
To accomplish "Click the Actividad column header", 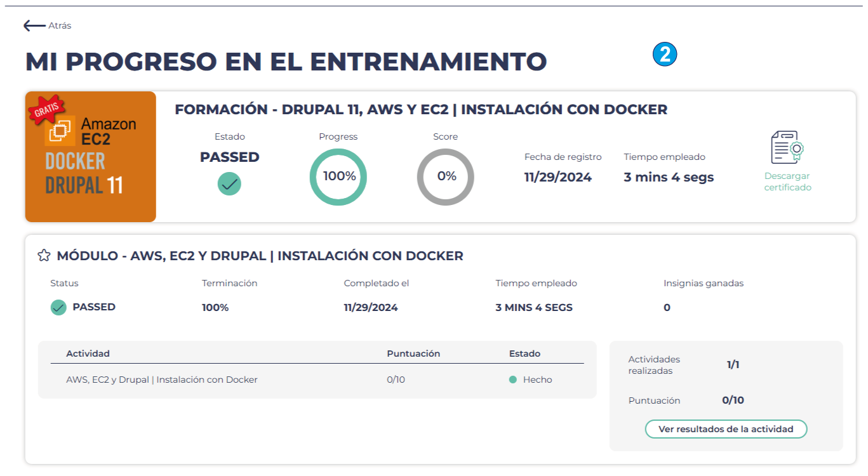I will 88,354.
